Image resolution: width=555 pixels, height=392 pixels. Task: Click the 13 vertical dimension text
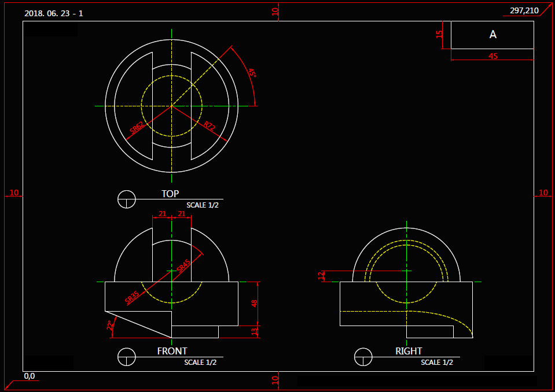coord(255,331)
